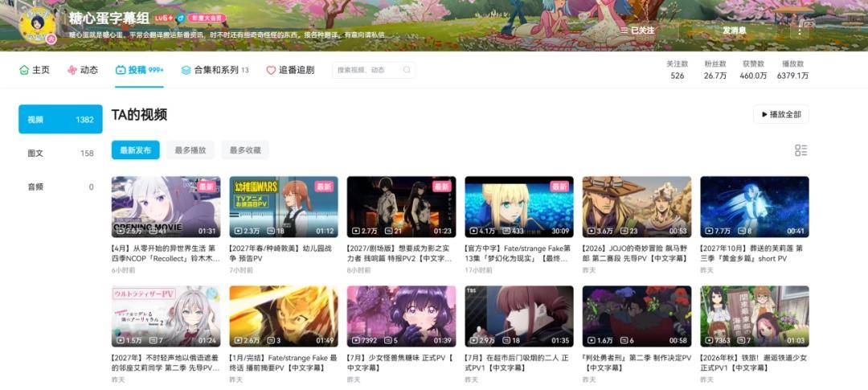View the 关注数 526 following count
This screenshot has height=390, width=868.
[x=677, y=70]
